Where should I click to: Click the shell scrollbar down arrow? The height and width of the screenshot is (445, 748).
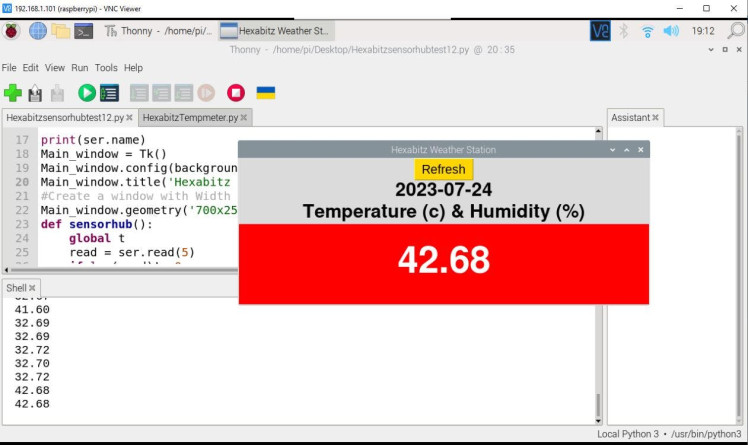pyautogui.click(x=598, y=421)
